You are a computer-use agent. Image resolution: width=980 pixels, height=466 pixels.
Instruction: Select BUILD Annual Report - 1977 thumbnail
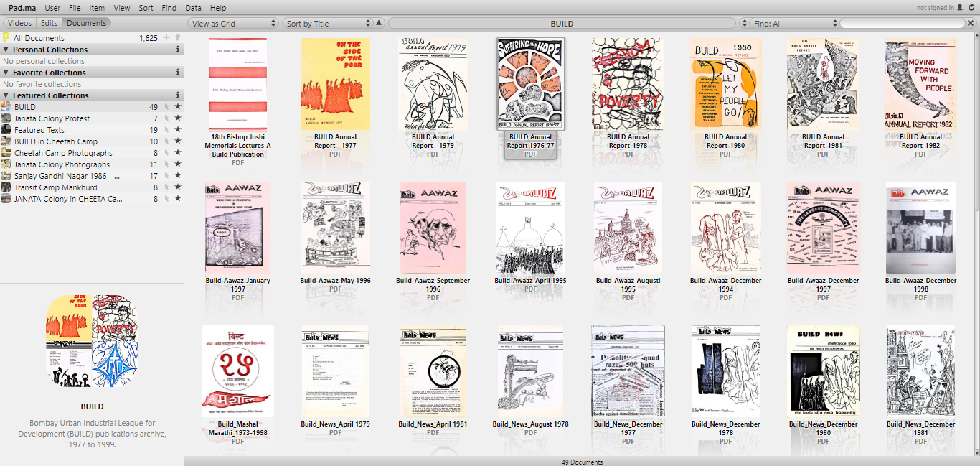[x=335, y=84]
